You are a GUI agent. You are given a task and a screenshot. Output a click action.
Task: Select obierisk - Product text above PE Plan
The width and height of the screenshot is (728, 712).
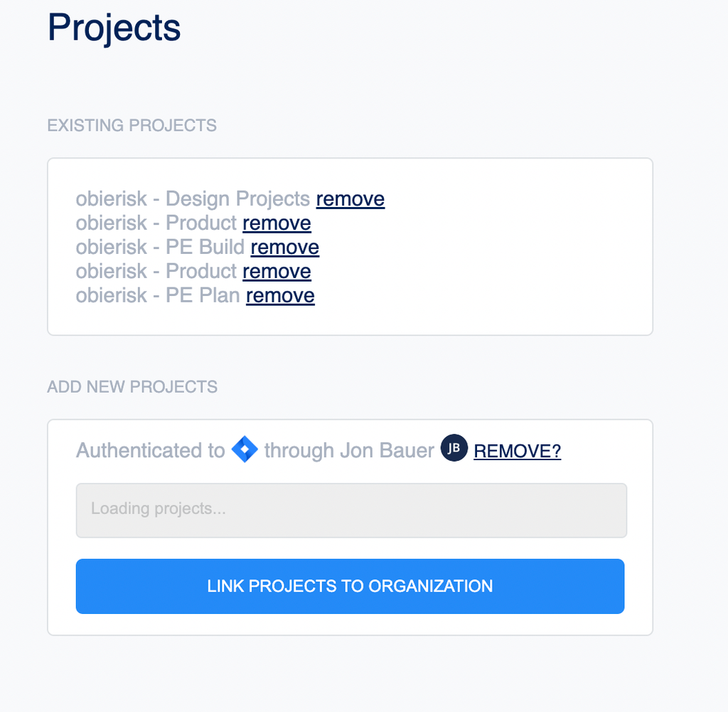(x=156, y=271)
